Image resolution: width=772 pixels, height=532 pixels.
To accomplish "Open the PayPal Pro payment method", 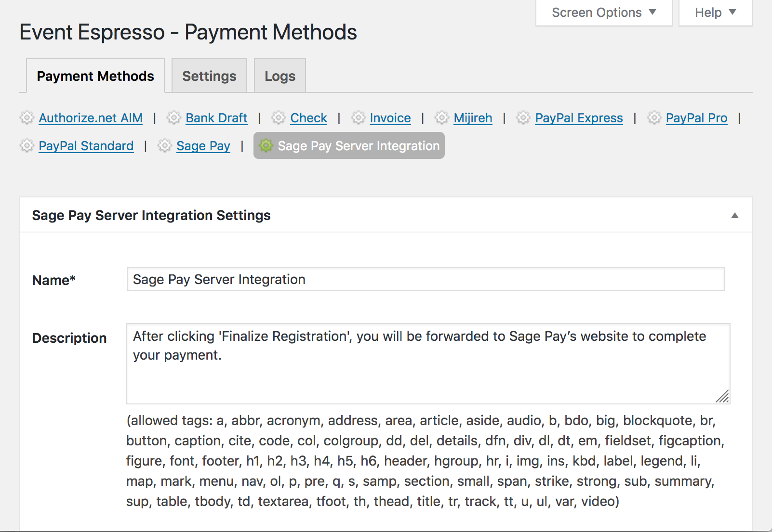I will [x=696, y=118].
